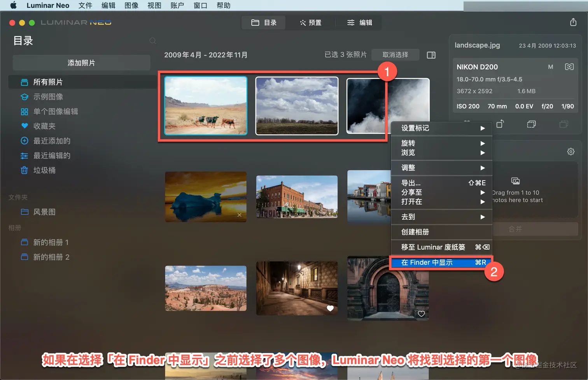The width and height of the screenshot is (588, 380).
Task: Click the landscape.jpg file name
Action: pos(477,45)
